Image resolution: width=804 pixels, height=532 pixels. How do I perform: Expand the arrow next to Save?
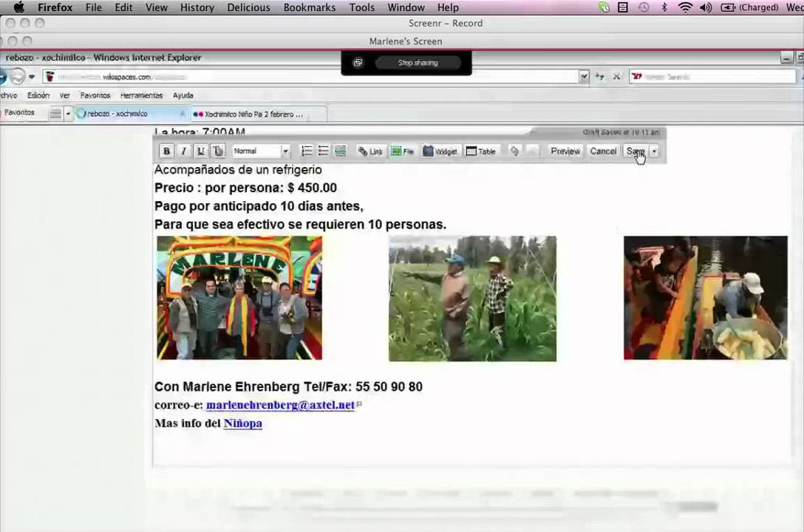[654, 151]
